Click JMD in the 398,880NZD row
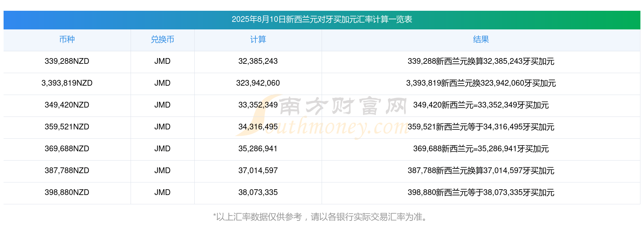 pos(162,192)
